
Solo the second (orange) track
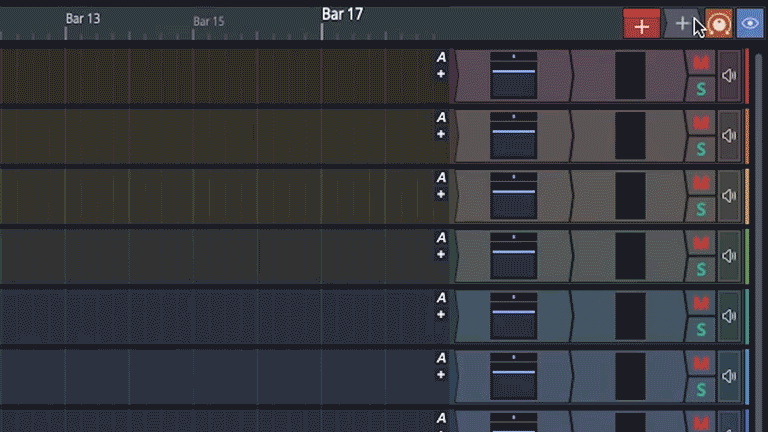pos(701,149)
